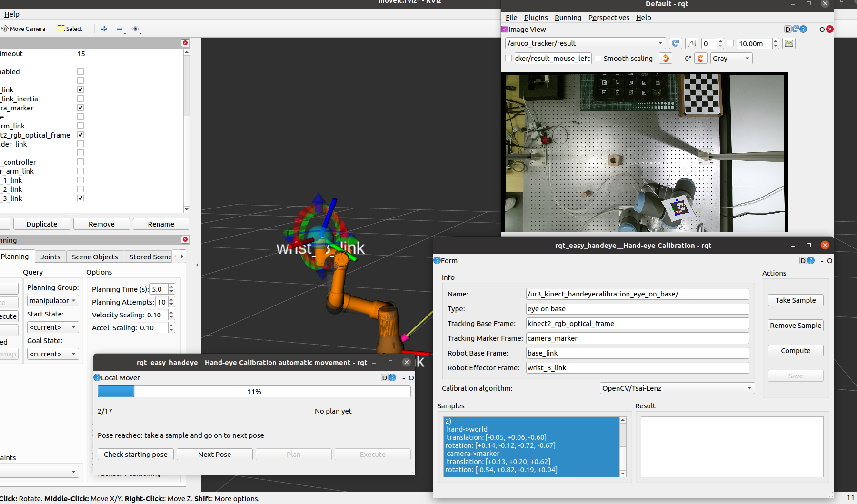Click the Duplicate display button
The image size is (857, 504).
coord(42,224)
